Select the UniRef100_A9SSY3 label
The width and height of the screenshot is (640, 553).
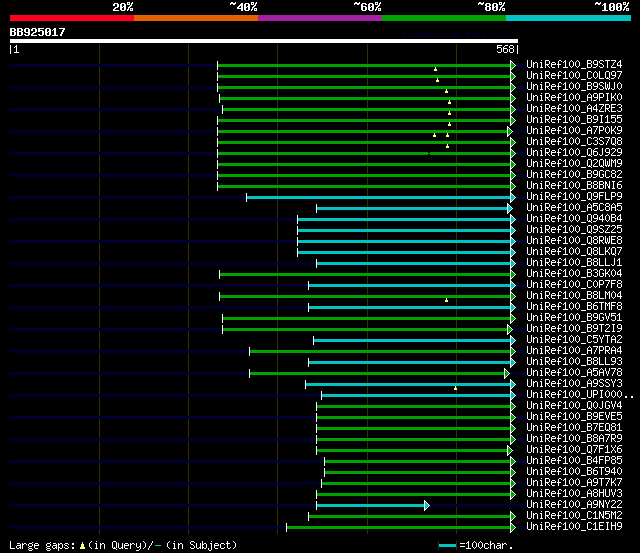pos(574,384)
